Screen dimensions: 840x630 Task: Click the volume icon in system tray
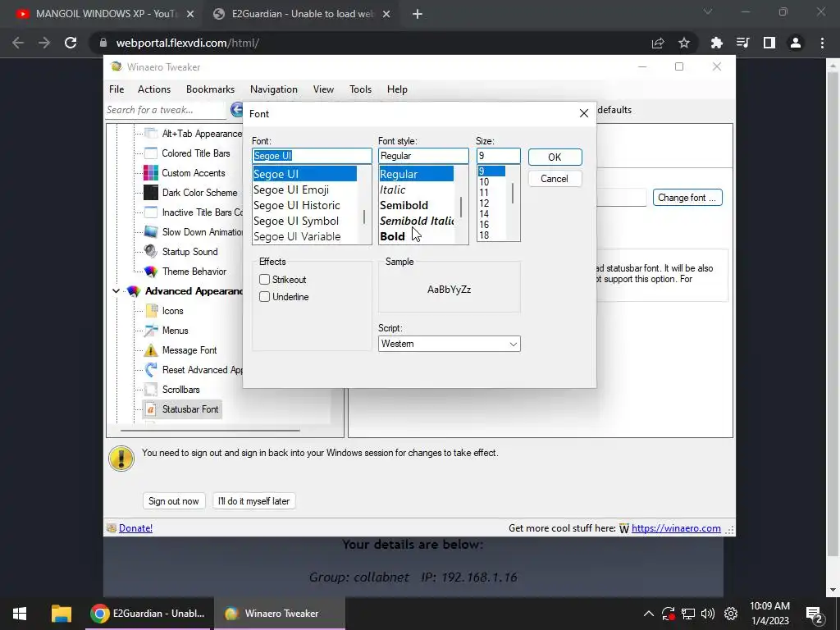(x=708, y=614)
